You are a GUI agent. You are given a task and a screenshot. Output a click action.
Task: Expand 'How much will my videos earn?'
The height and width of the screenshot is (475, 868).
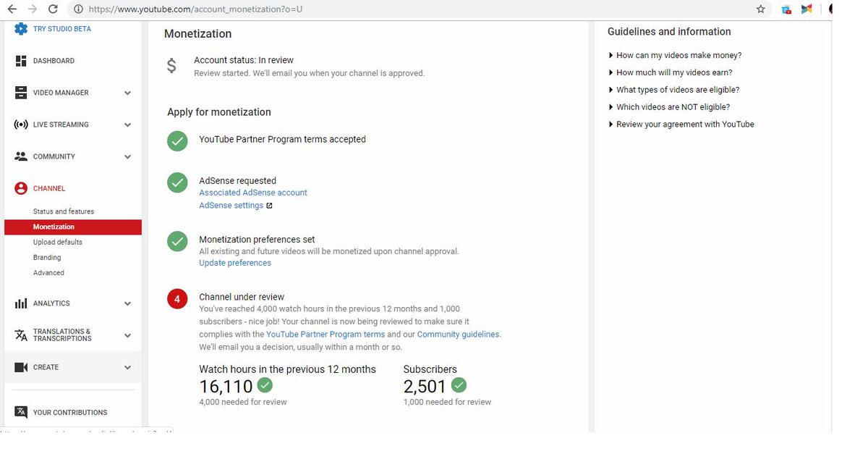coord(671,72)
